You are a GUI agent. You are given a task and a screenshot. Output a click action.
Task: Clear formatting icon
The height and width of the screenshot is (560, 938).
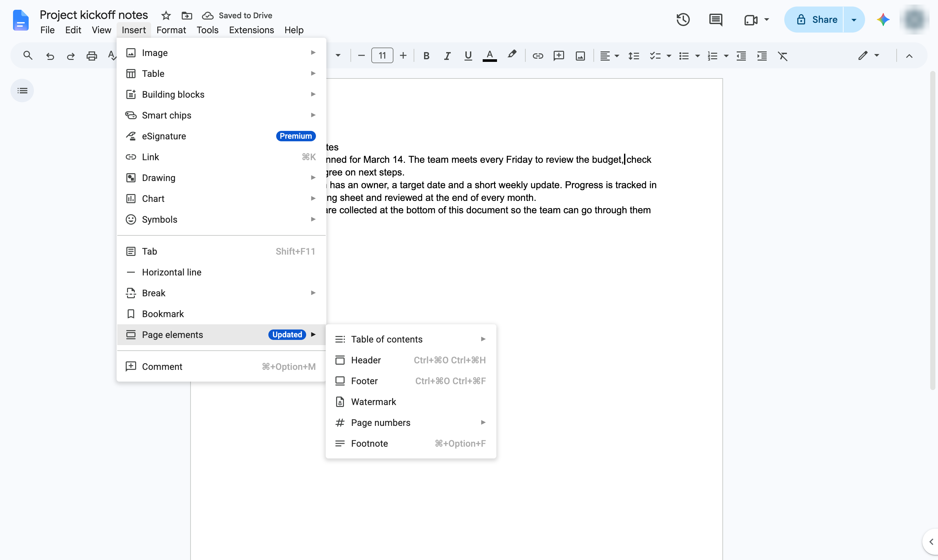783,56
